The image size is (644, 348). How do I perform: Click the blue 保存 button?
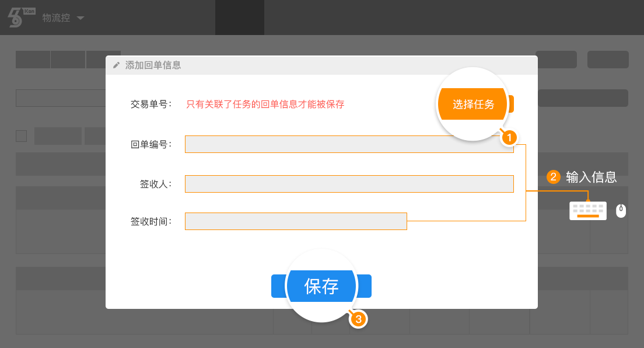321,286
